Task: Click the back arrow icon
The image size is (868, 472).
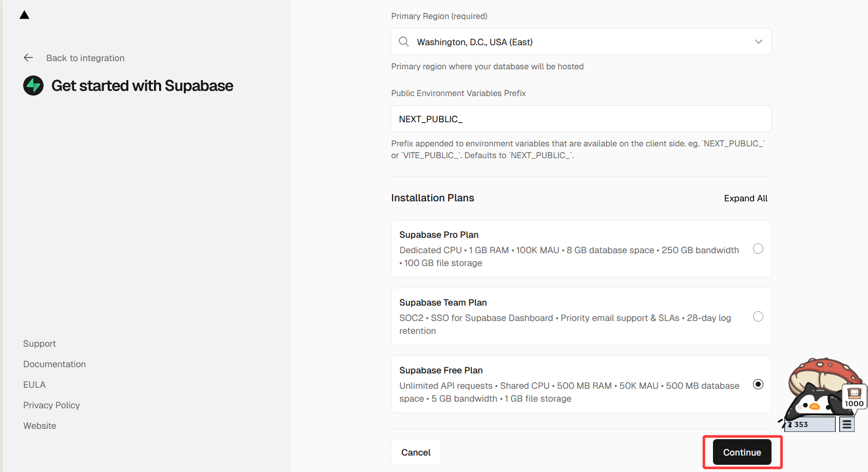Action: tap(28, 58)
